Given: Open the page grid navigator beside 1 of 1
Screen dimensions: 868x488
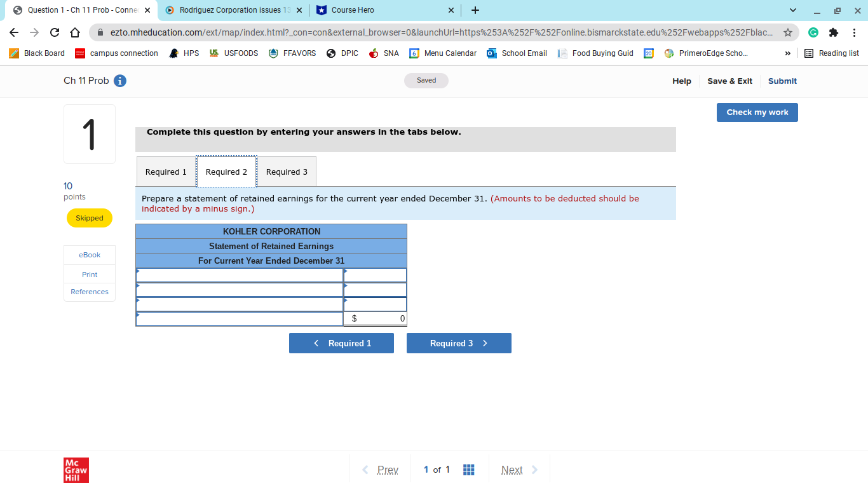Looking at the screenshot, I should (468, 470).
